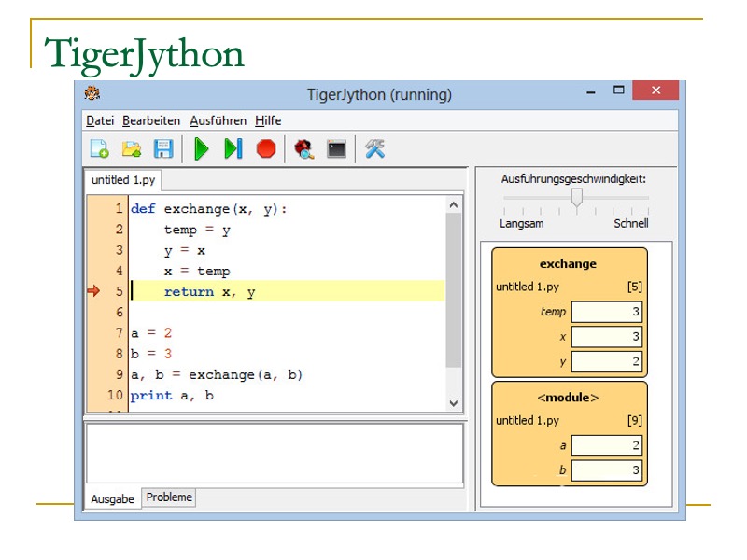747x560 pixels.
Task: Open the Ausführen menu
Action: [218, 120]
